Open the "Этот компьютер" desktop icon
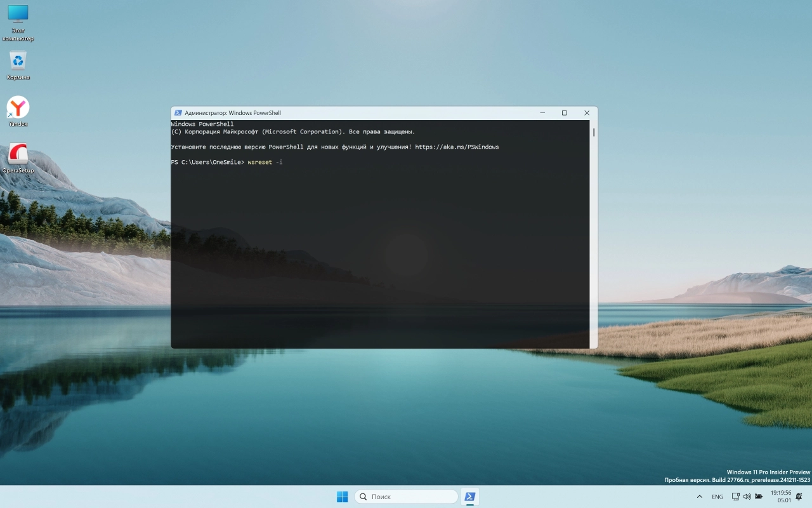This screenshot has height=508, width=812. [18, 23]
